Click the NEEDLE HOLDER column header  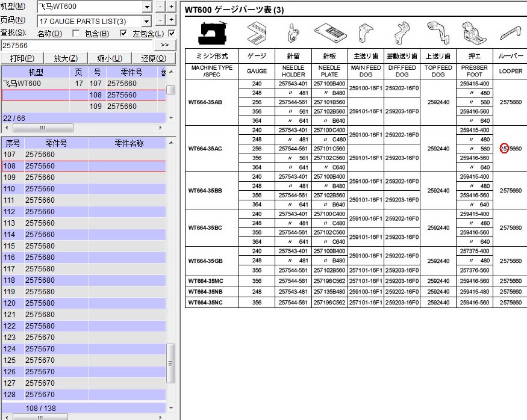click(x=293, y=71)
